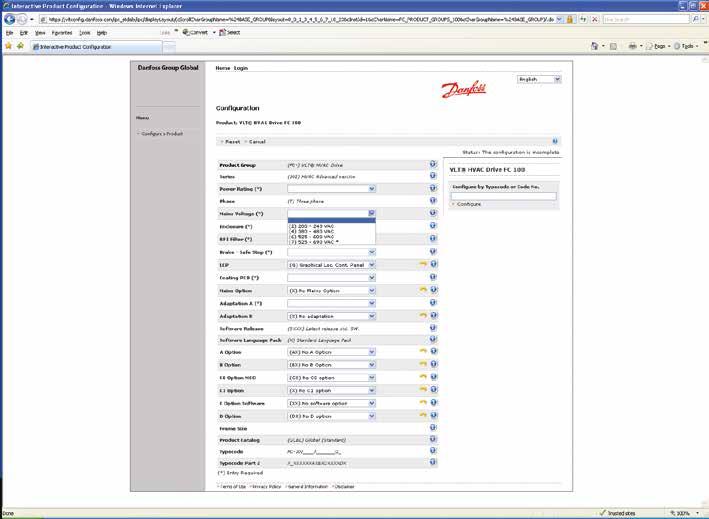709x519 pixels.
Task: Click the Reset link
Action: [x=232, y=142]
